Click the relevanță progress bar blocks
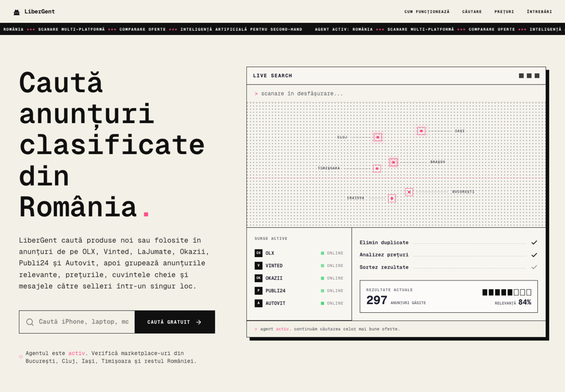 pos(507,292)
